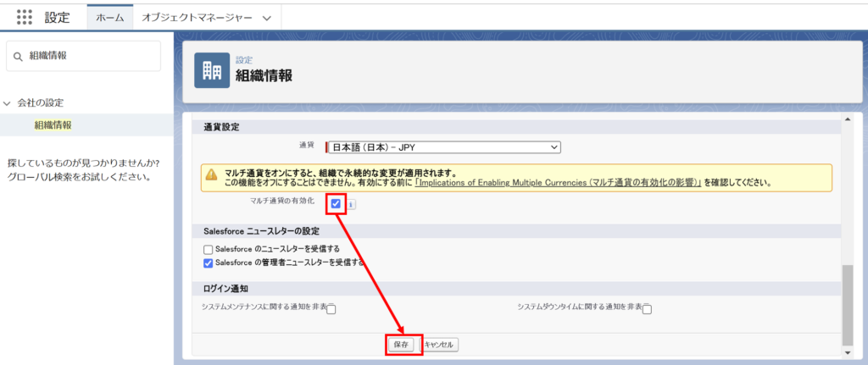
Task: Check システムメンテナンスに関する通知を非表示 box
Action: coord(331,309)
